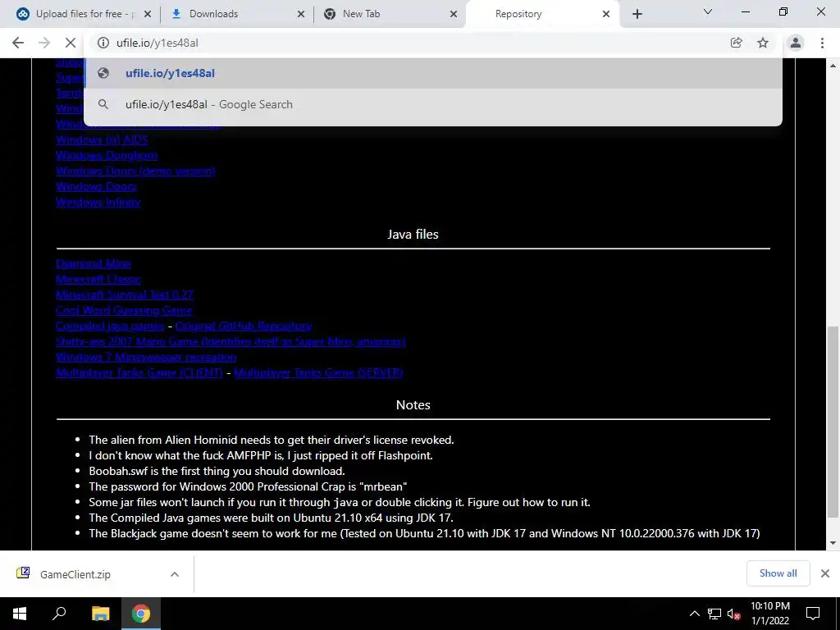Open the 2007 Mario Game link

tap(231, 341)
